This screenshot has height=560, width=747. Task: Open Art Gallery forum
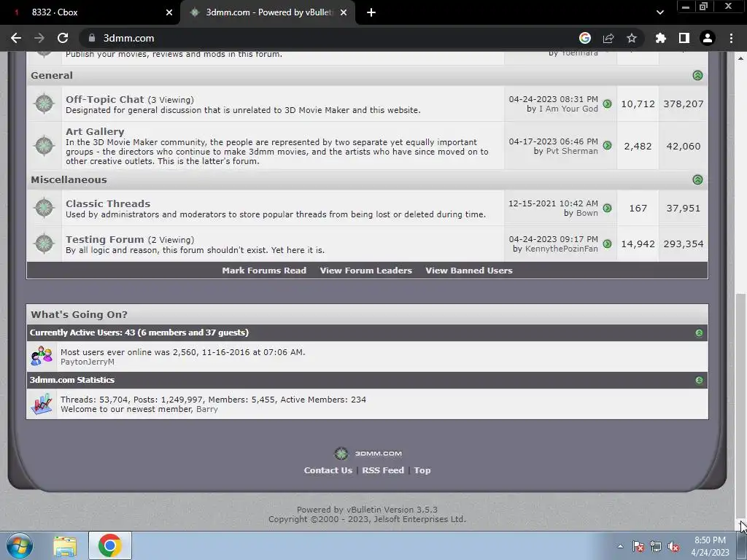(x=95, y=131)
